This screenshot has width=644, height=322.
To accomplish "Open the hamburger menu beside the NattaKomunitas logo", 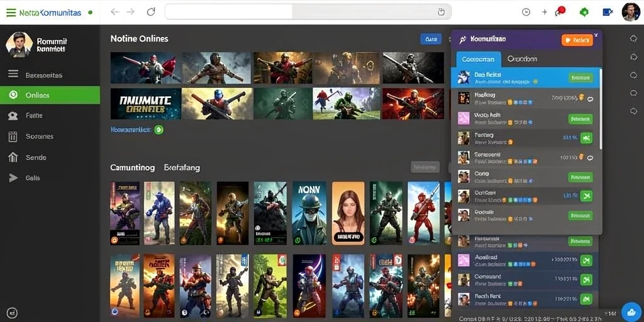I will coord(11,13).
